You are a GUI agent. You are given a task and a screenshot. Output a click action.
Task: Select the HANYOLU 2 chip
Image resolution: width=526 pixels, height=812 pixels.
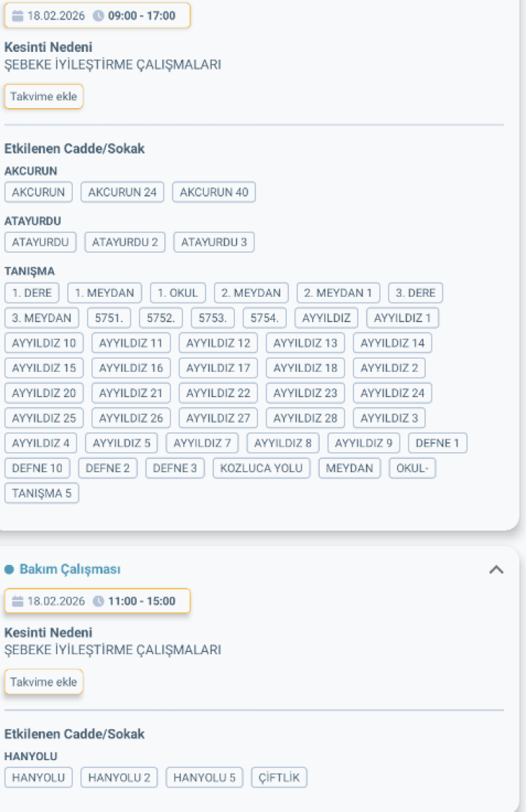coord(119,778)
